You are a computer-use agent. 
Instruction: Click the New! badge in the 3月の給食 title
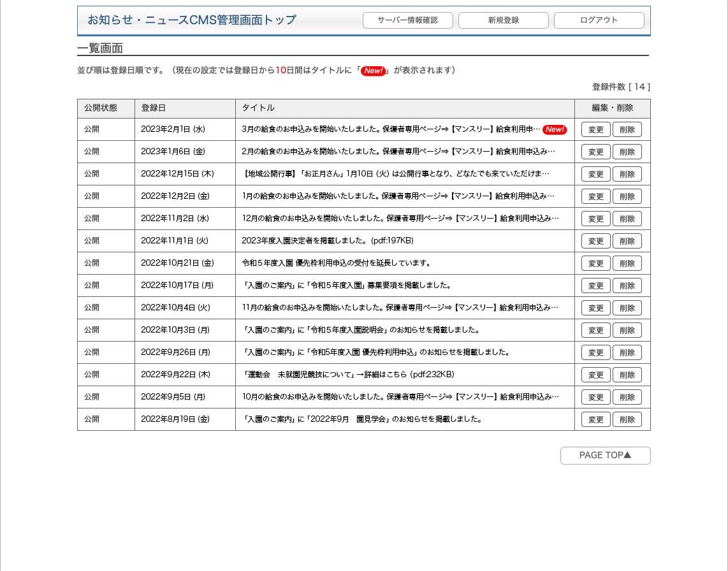click(555, 129)
